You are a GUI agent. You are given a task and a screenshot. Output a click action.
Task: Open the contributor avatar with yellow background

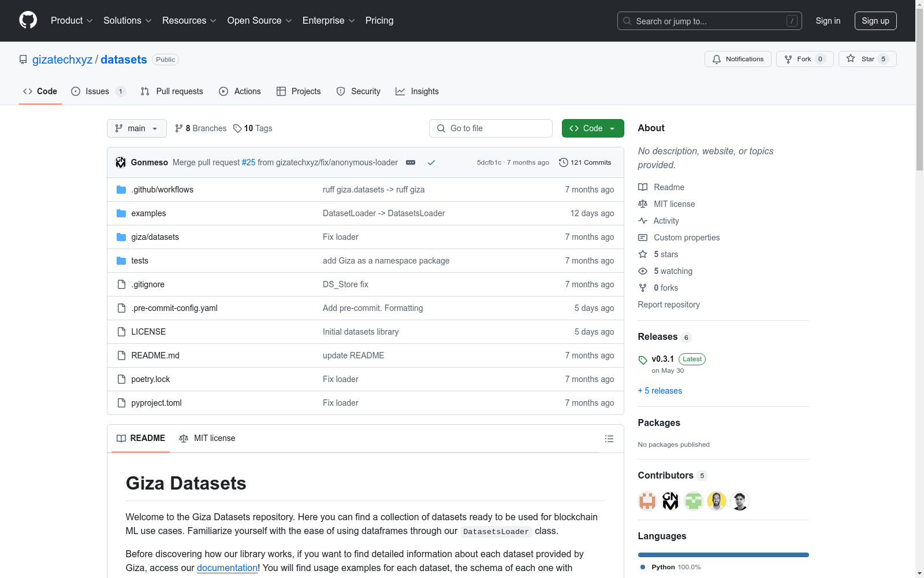point(717,501)
